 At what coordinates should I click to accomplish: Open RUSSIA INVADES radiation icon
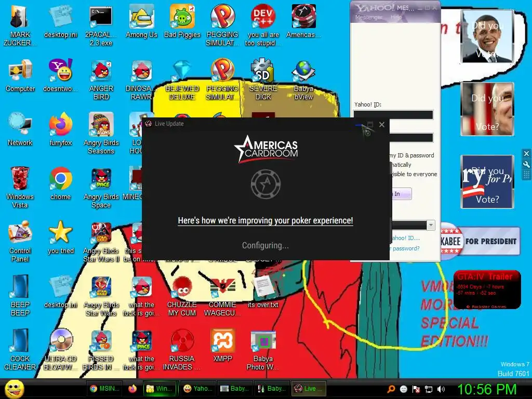[x=182, y=350]
